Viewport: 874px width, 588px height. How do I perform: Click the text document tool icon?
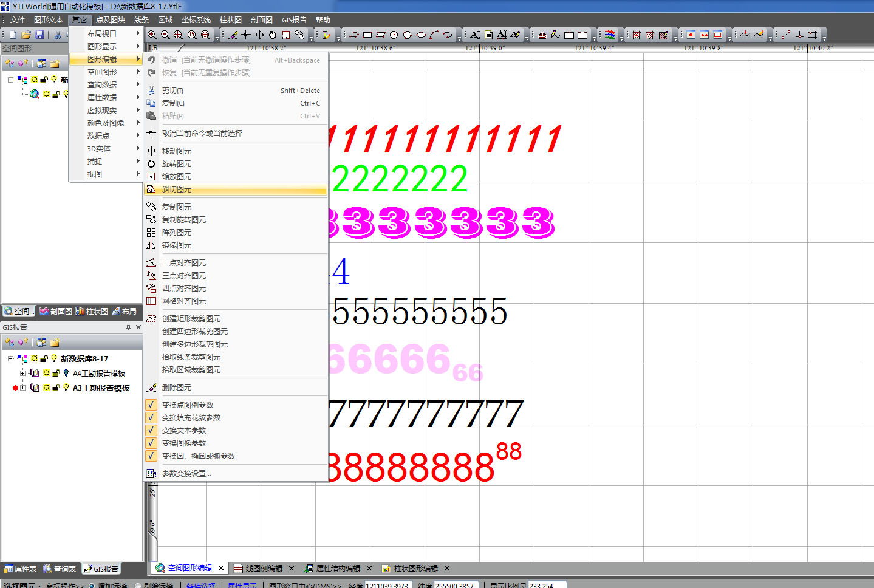pos(488,35)
